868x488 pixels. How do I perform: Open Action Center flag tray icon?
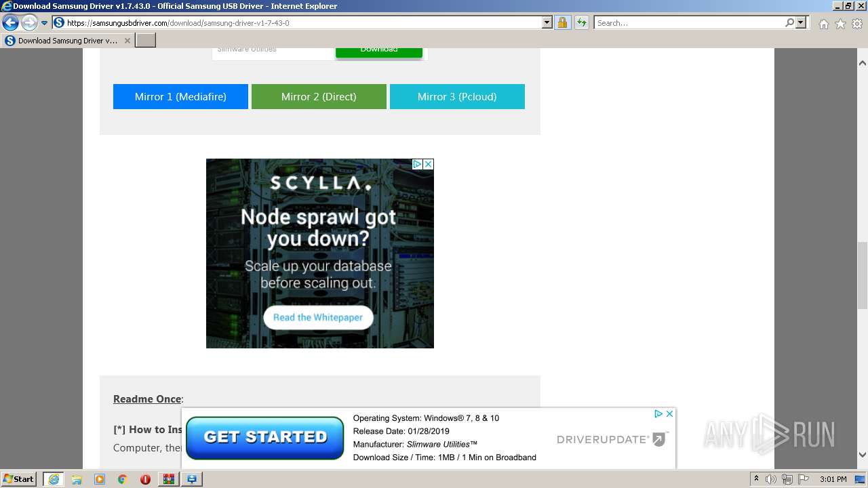tap(803, 479)
